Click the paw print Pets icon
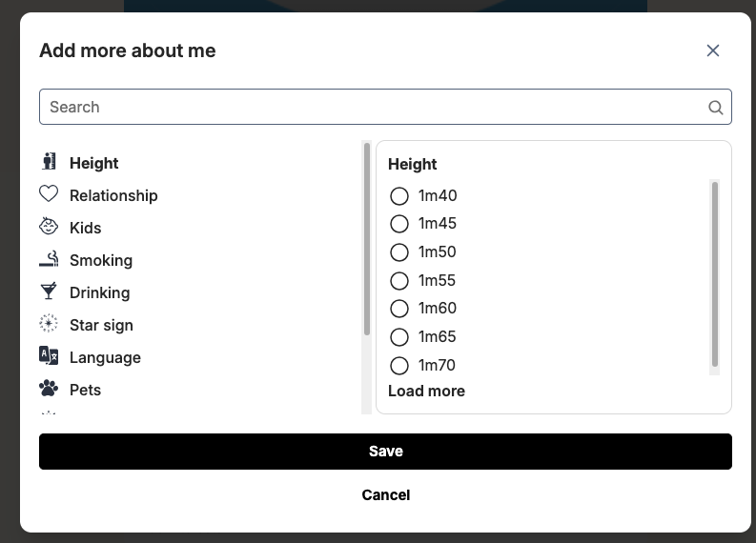This screenshot has width=756, height=543. pos(49,389)
